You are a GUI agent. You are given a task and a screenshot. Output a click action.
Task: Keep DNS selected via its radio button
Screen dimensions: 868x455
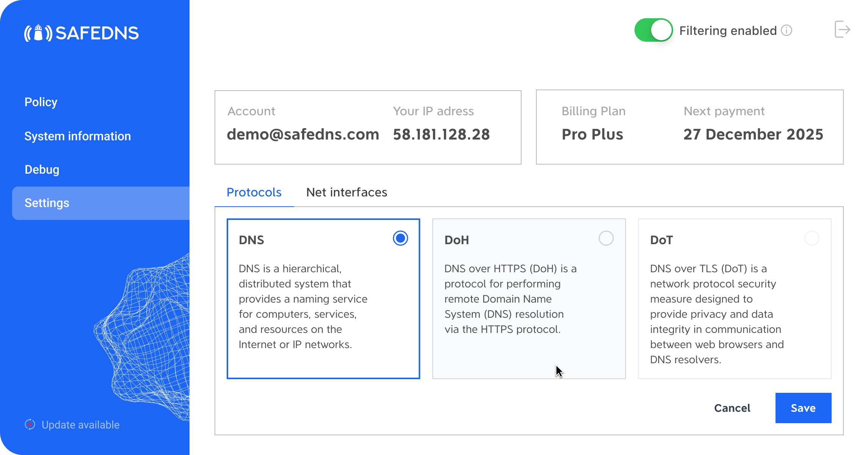point(401,238)
